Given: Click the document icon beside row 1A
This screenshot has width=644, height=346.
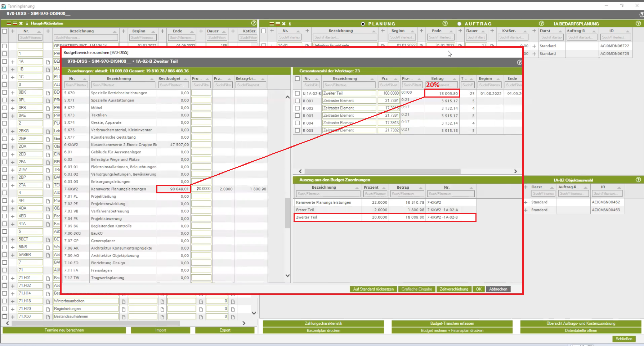Looking at the screenshot, I should (48, 62).
